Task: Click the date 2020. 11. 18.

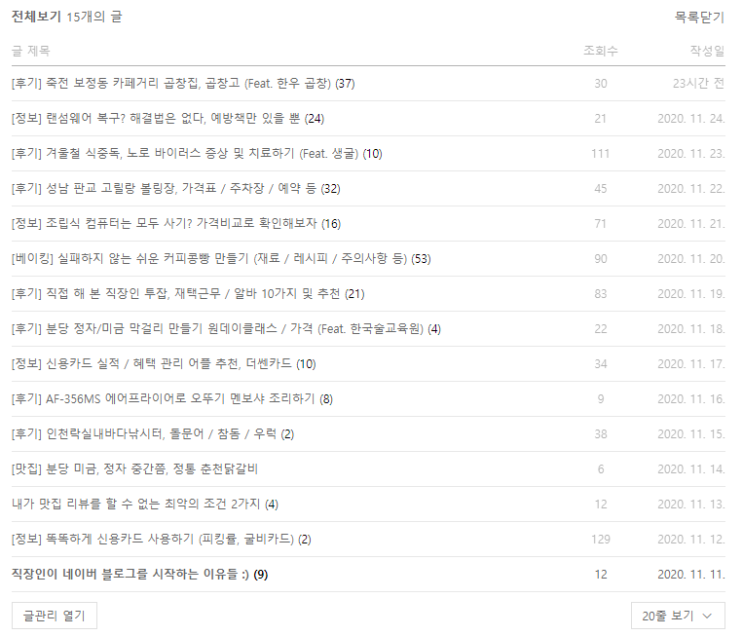Action: point(691,329)
